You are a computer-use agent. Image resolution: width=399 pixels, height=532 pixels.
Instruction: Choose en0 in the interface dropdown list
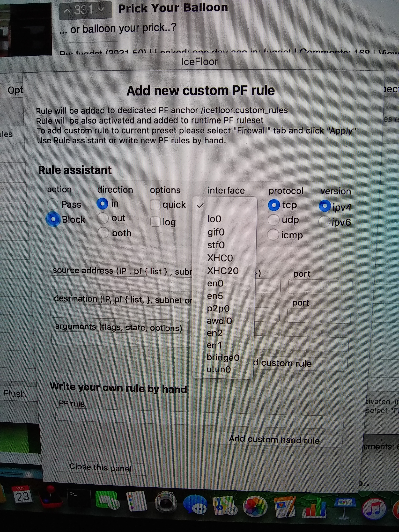pyautogui.click(x=215, y=283)
